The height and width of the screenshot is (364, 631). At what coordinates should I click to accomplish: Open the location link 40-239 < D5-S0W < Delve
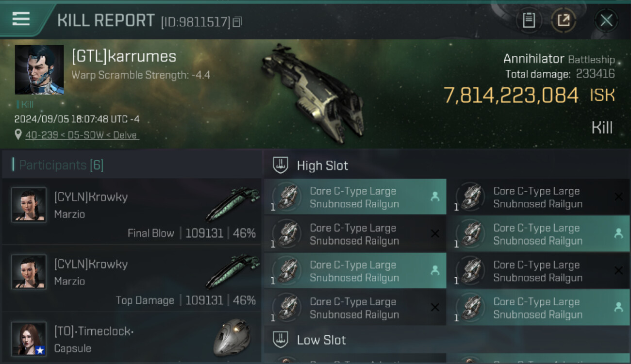tap(82, 135)
